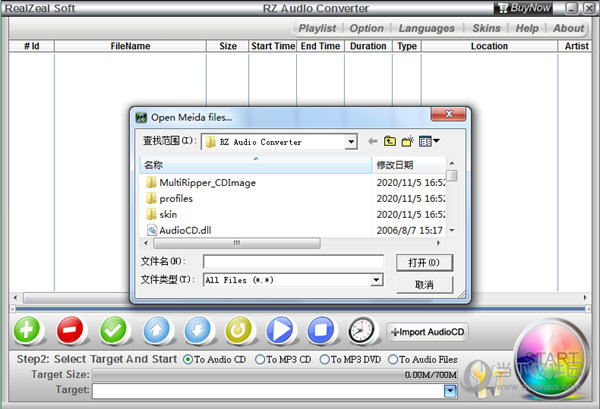
Task: Open the Playlist menu
Action: (317, 28)
